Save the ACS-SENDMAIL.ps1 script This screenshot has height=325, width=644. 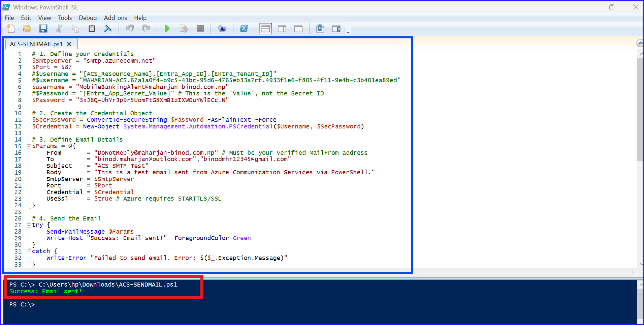(43, 29)
